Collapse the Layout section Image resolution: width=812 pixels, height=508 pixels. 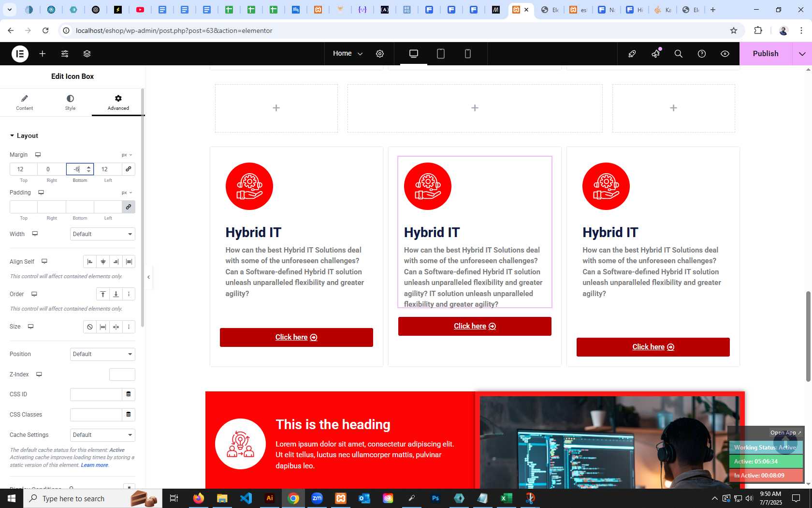coord(24,136)
